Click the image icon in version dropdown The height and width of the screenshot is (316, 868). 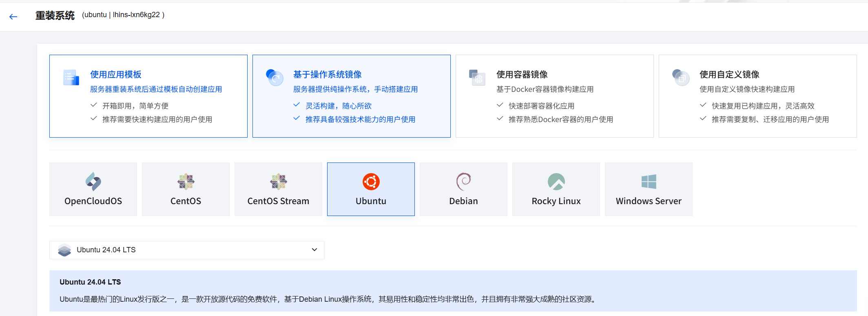pyautogui.click(x=64, y=250)
